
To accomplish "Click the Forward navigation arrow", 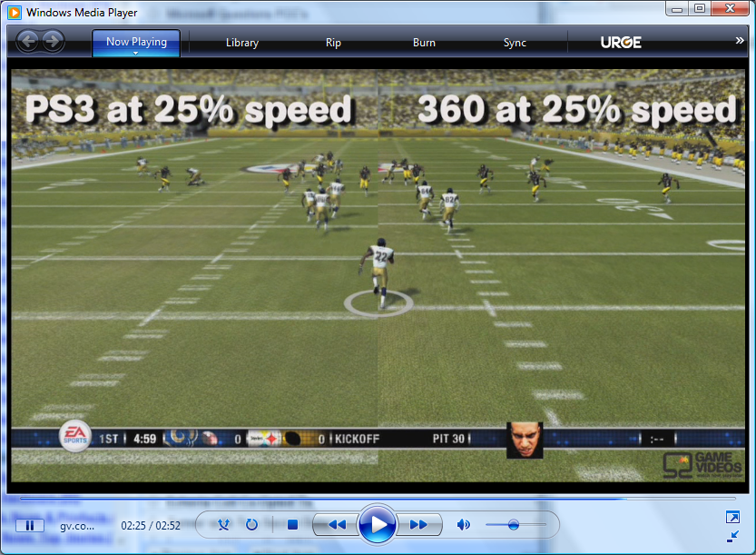I will [x=53, y=41].
